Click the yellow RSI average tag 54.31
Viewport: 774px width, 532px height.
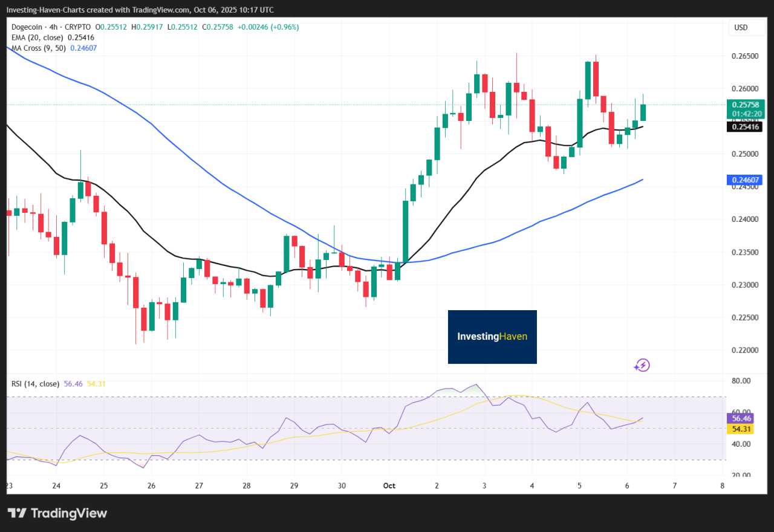point(741,429)
